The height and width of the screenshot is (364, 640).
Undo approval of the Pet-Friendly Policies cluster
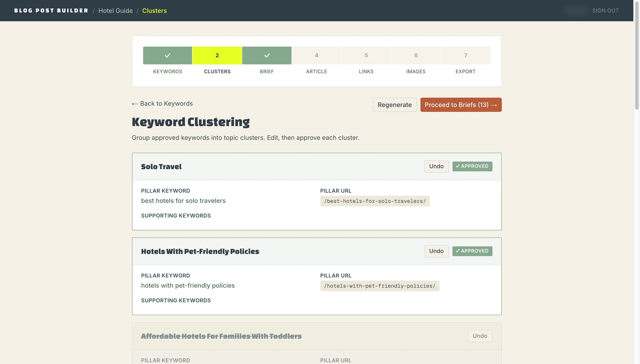(x=436, y=251)
